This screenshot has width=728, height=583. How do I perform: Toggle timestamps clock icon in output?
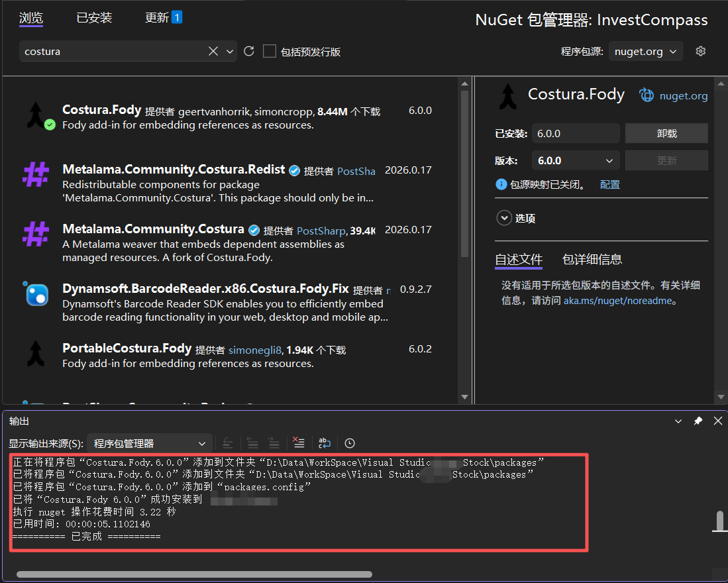(350, 443)
